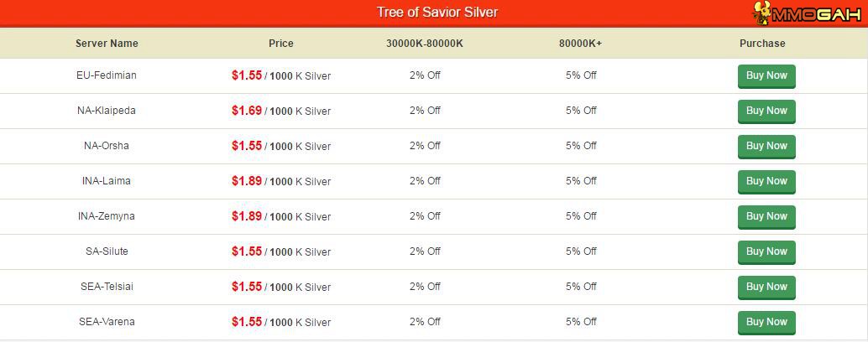868x342 pixels.
Task: Purchase silver for SEA-Telsiai server
Action: (x=766, y=288)
